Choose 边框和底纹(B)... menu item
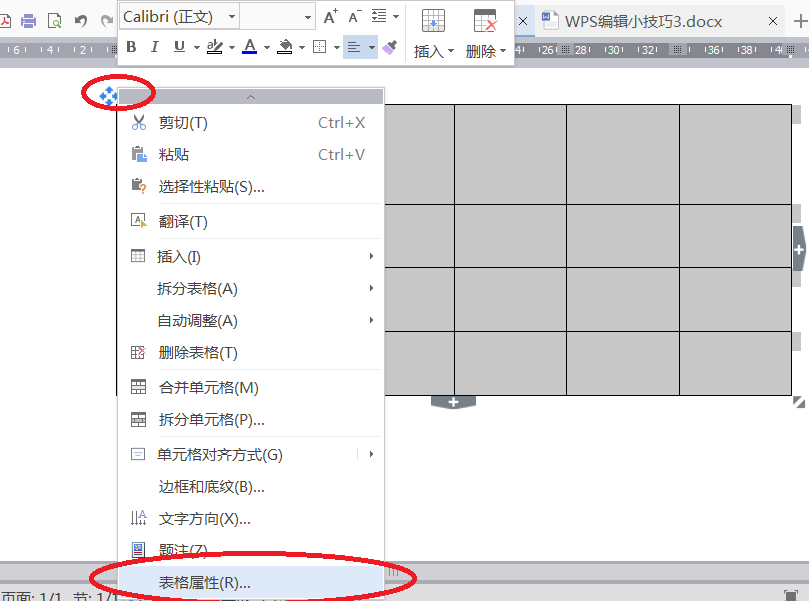This screenshot has width=809, height=601. point(251,486)
